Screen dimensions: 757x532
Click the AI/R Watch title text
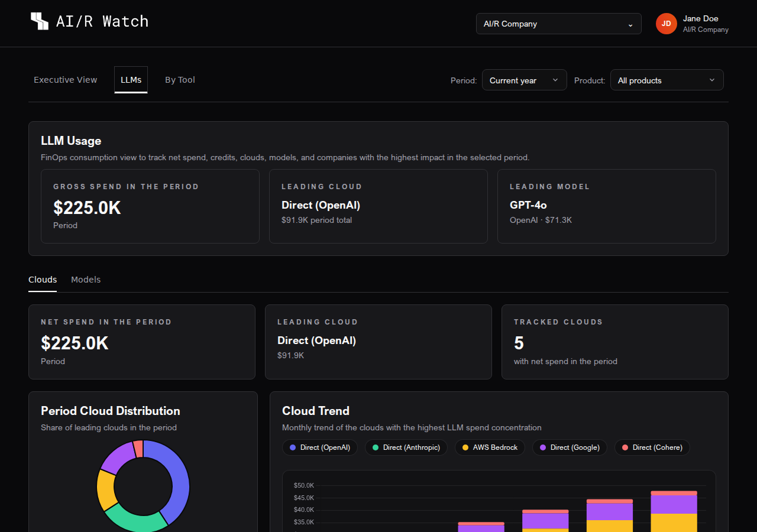pos(102,21)
